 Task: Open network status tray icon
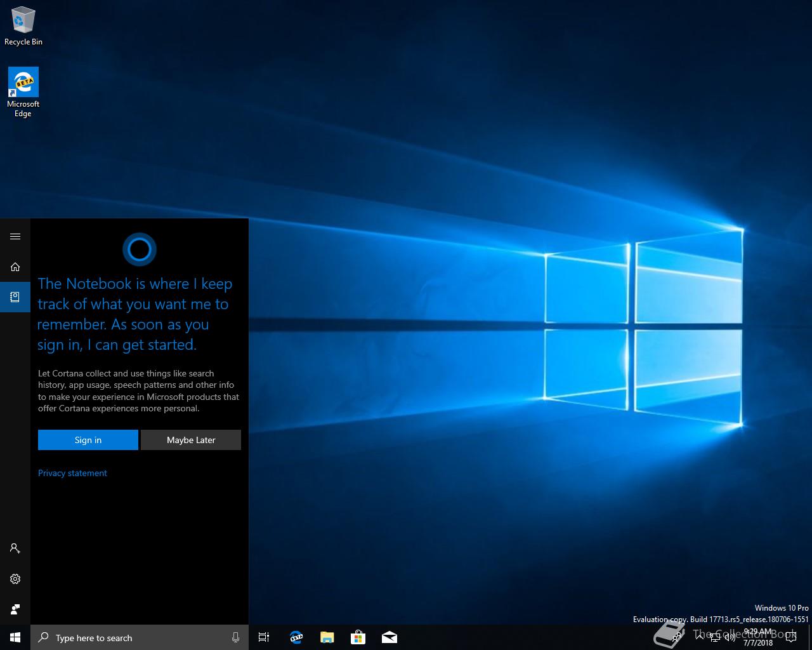pos(715,637)
